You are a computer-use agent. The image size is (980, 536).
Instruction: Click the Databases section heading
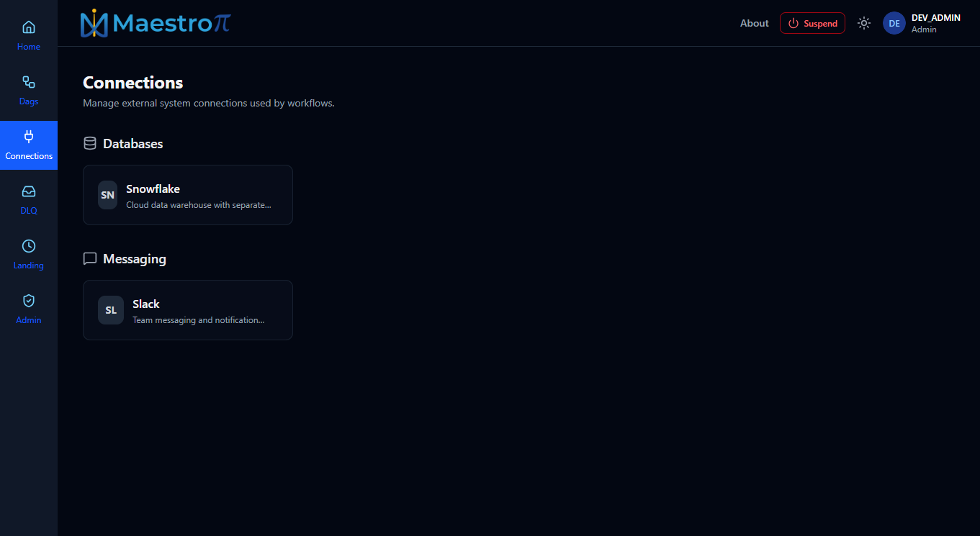click(x=133, y=144)
